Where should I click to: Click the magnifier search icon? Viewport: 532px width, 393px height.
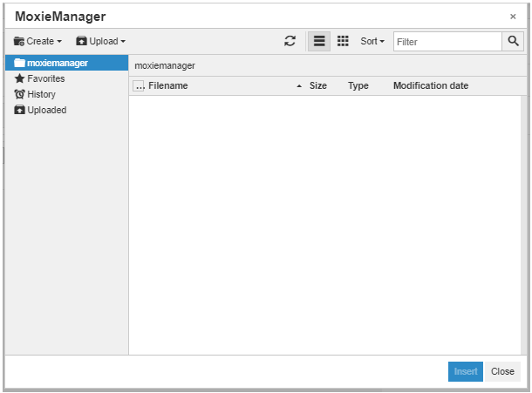[513, 41]
